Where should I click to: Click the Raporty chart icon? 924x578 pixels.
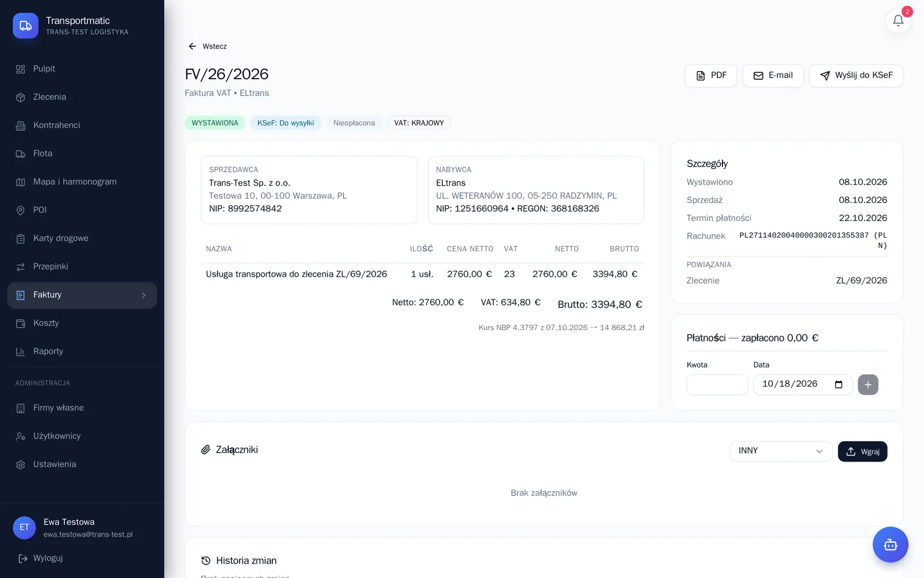click(x=21, y=351)
